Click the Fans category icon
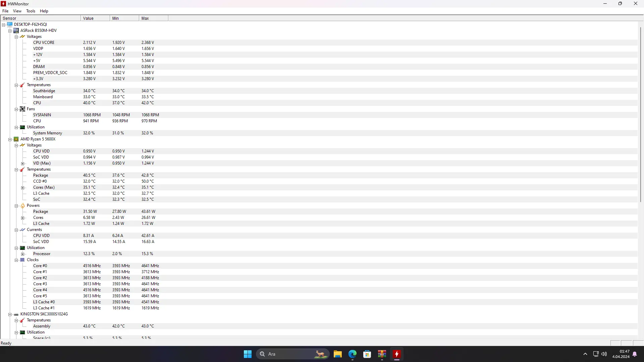The image size is (644, 362). (22, 109)
